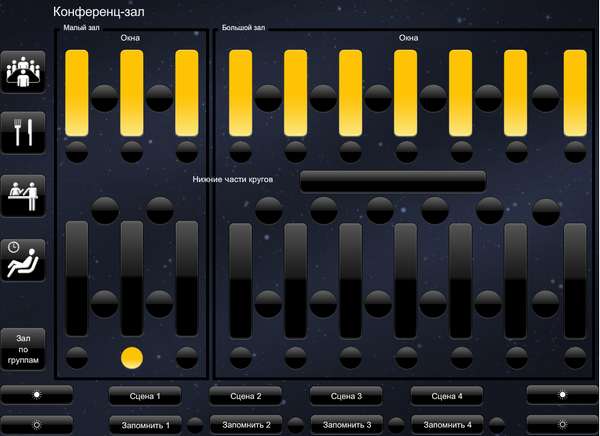600x436 pixels.
Task: Tap the bright sun button at bottom right
Action: pyautogui.click(x=563, y=395)
